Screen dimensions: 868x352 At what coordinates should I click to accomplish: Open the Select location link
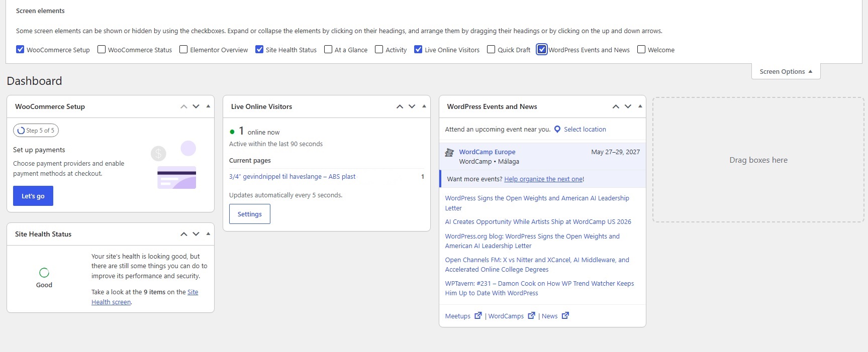click(585, 129)
